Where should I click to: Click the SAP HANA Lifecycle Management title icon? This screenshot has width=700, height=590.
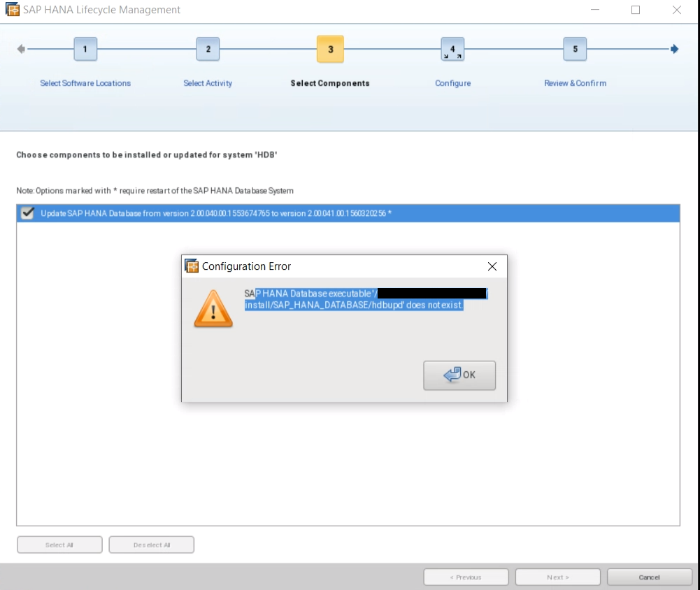pos(13,9)
